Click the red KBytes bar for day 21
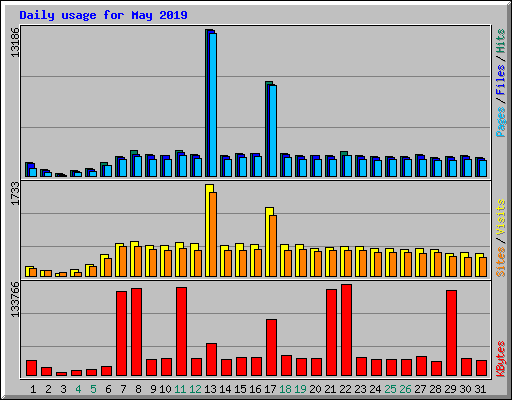The image size is (512, 400). point(331,332)
